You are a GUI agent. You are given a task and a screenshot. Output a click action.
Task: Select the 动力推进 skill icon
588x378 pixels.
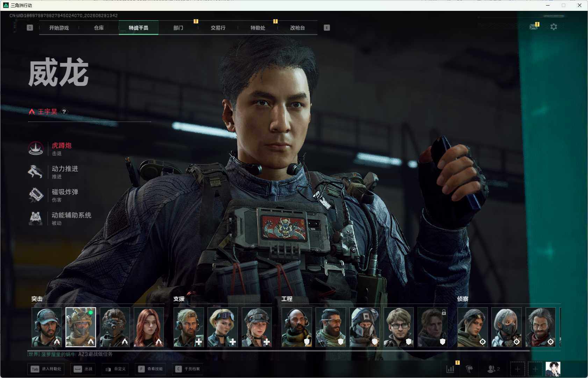click(36, 172)
